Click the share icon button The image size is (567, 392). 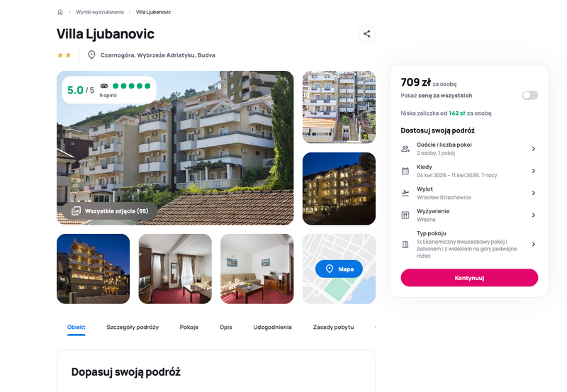366,33
